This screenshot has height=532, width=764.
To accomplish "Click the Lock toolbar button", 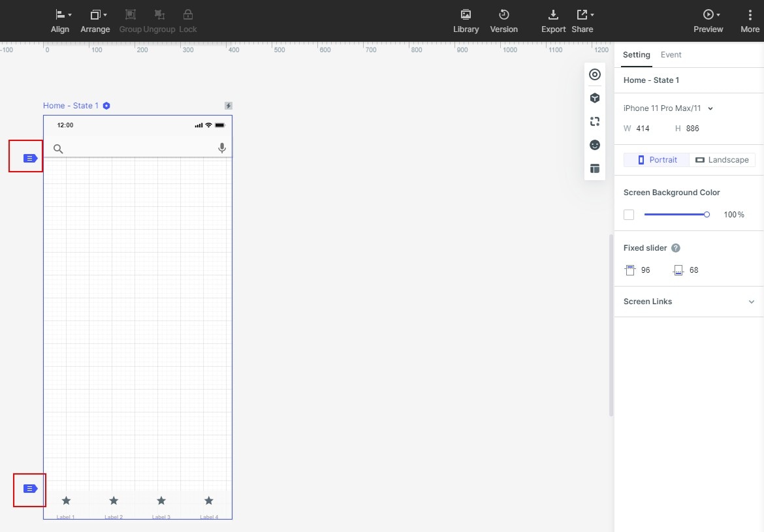I will (x=187, y=22).
